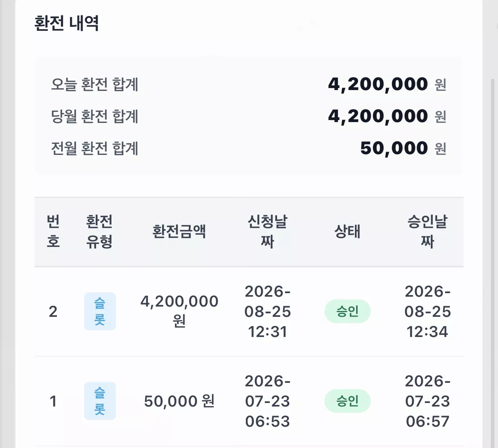Select the request date 2026-08-25 12:31

point(268,311)
